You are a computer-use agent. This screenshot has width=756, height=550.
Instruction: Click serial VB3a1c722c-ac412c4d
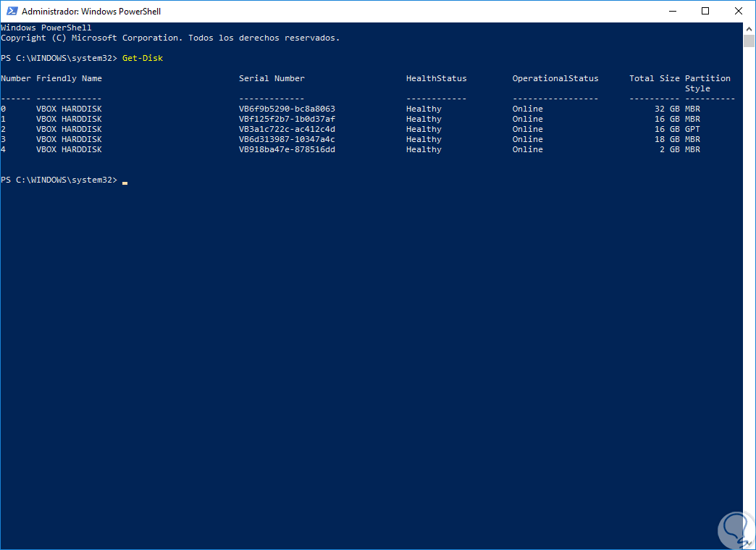287,129
